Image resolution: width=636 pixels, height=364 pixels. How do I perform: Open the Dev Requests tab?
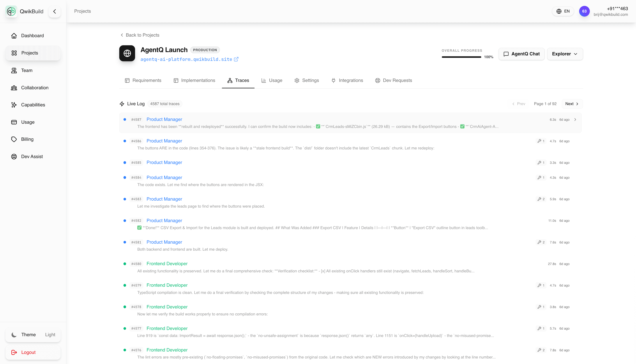pyautogui.click(x=393, y=80)
